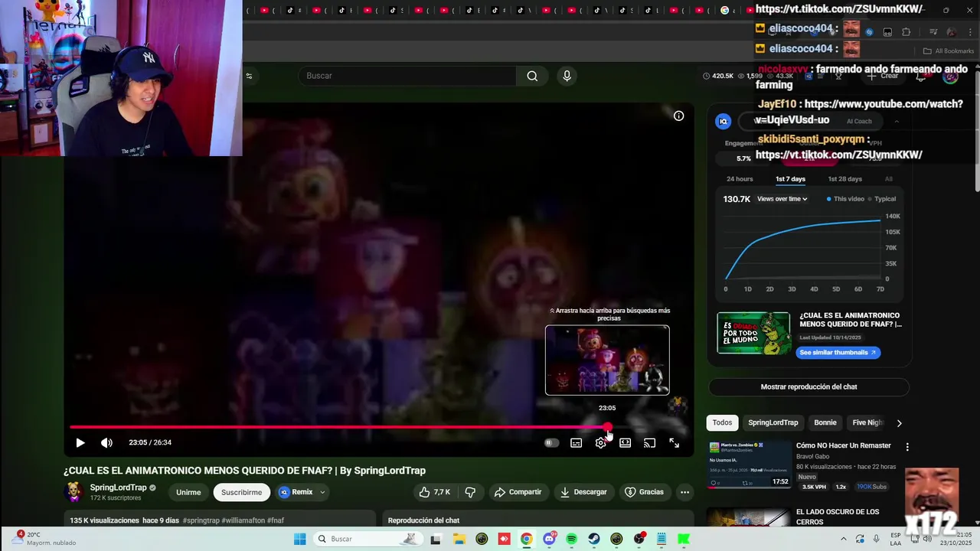This screenshot has height=551, width=980.
Task: Open the SpringLordTrap channel name link
Action: 118,487
